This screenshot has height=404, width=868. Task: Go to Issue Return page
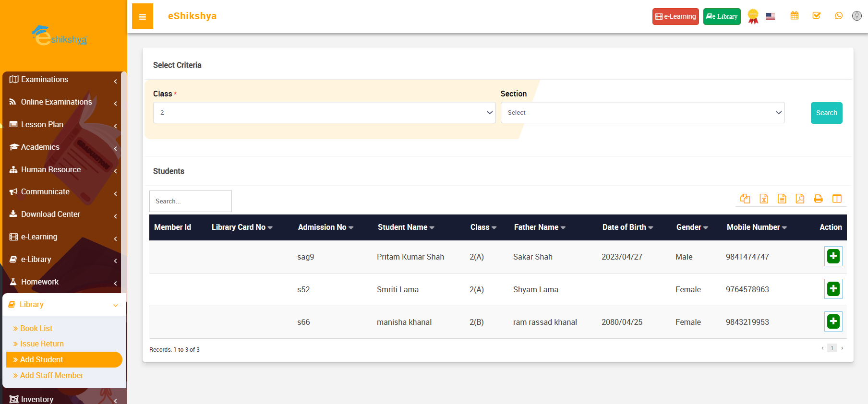point(42,344)
